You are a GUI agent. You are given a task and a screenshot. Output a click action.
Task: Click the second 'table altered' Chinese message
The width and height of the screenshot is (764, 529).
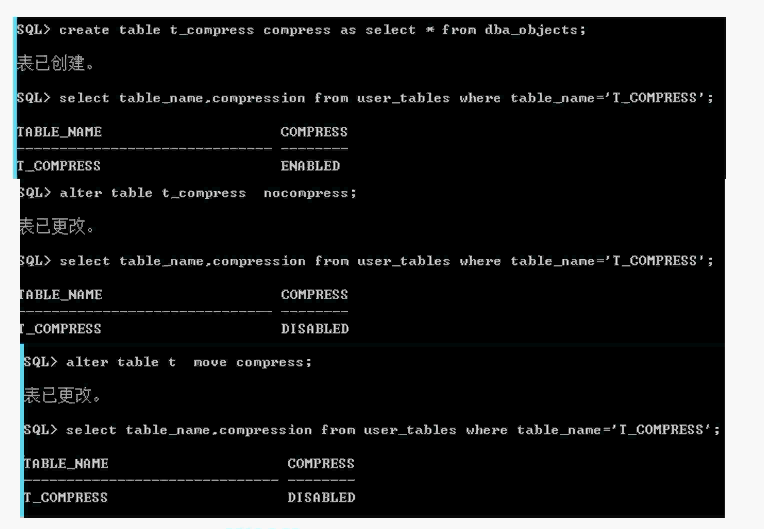62,396
